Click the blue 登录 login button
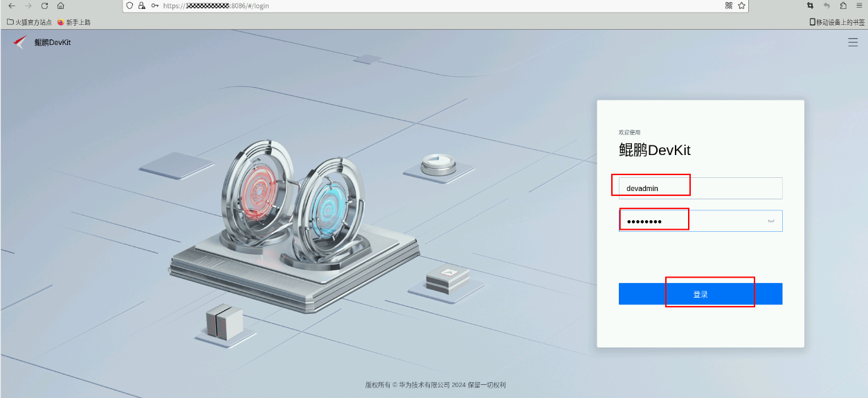868x398 pixels. pyautogui.click(x=700, y=294)
